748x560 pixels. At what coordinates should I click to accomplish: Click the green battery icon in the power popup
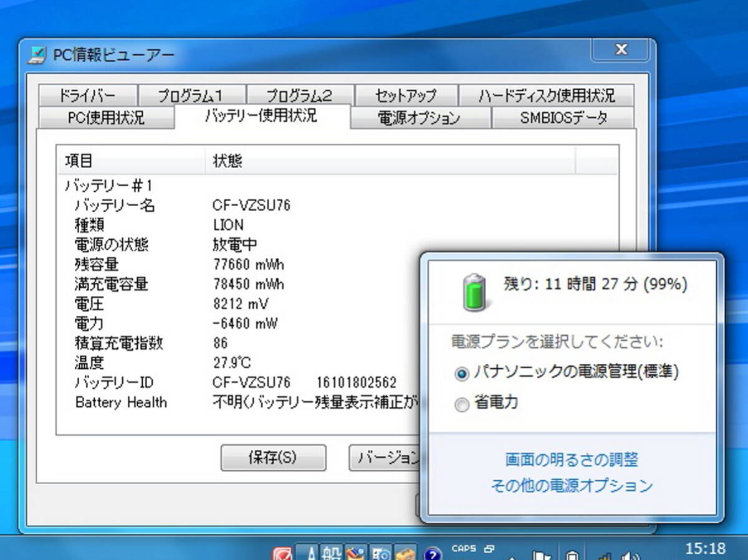click(x=474, y=292)
